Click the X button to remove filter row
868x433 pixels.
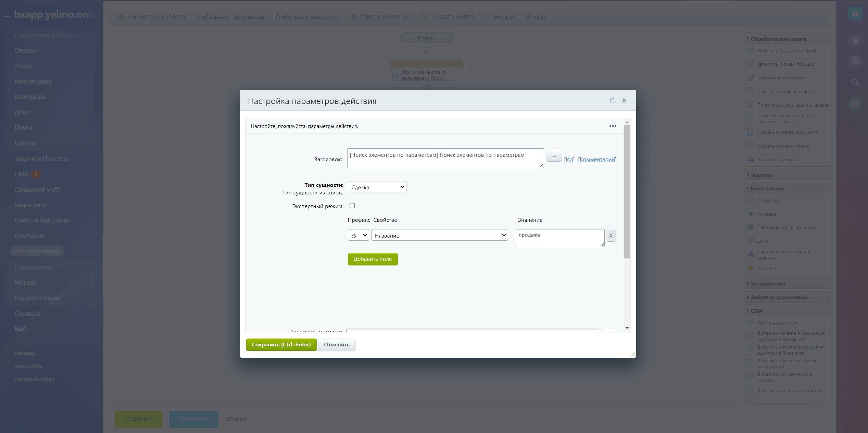[x=611, y=235]
